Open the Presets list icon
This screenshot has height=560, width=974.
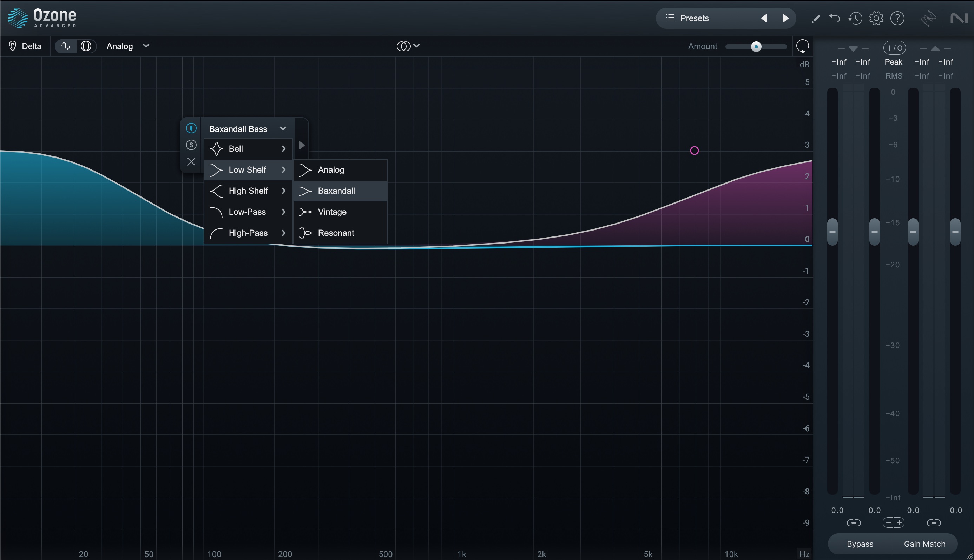(670, 18)
